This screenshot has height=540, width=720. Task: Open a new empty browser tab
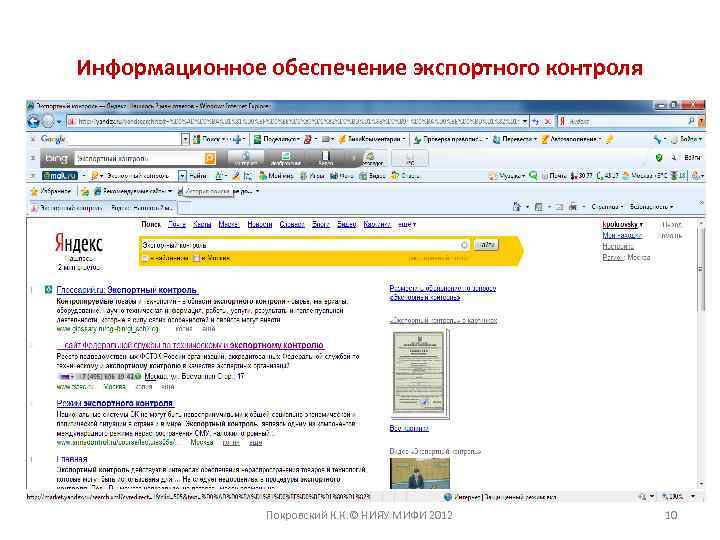click(184, 208)
